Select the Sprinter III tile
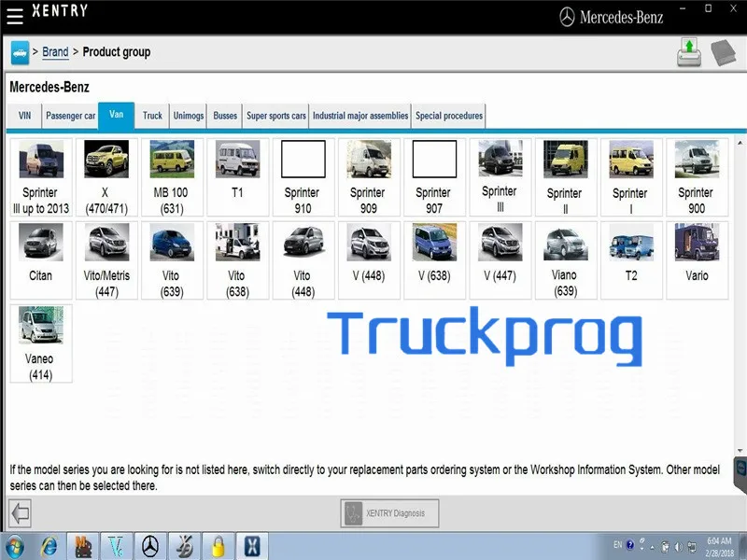747x560 pixels. click(x=500, y=177)
